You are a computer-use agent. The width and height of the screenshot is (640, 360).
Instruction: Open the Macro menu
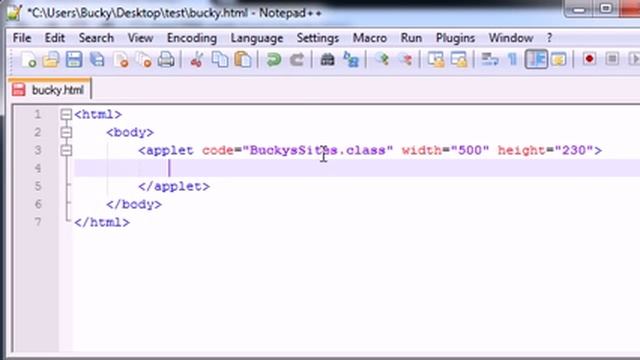pos(370,38)
